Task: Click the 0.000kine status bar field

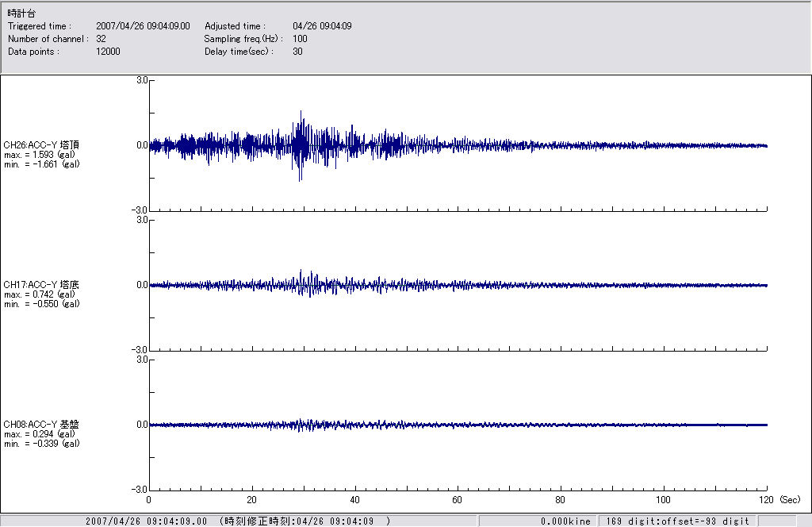Action: pyautogui.click(x=564, y=521)
